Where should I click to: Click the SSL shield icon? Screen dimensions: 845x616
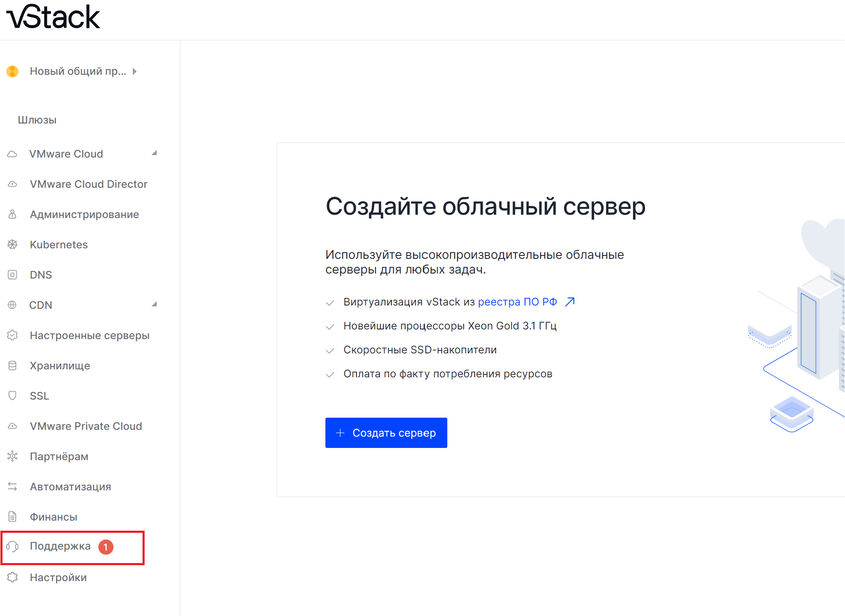[x=13, y=396]
